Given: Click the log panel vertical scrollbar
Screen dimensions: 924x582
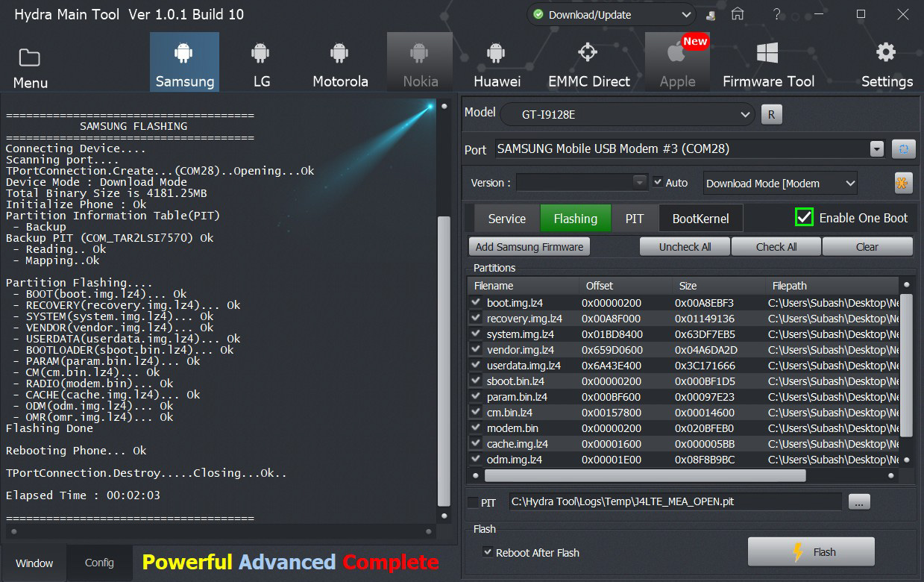Looking at the screenshot, I should pos(444,361).
